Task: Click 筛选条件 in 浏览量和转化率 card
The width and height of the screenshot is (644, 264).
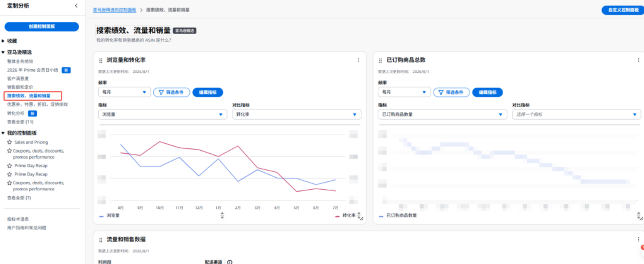Action: click(x=172, y=92)
